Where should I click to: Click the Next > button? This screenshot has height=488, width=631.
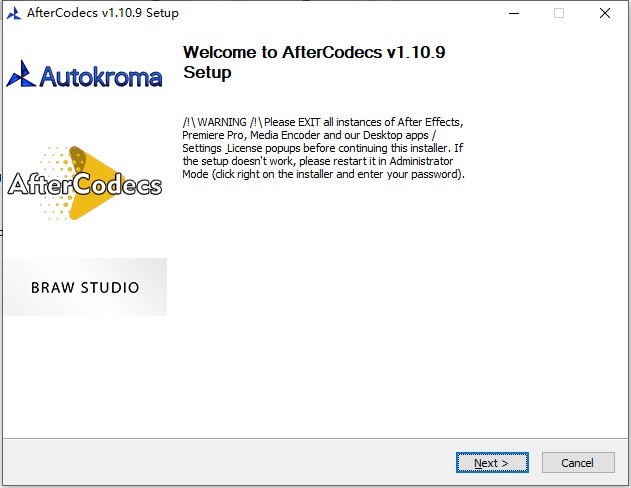[x=492, y=463]
